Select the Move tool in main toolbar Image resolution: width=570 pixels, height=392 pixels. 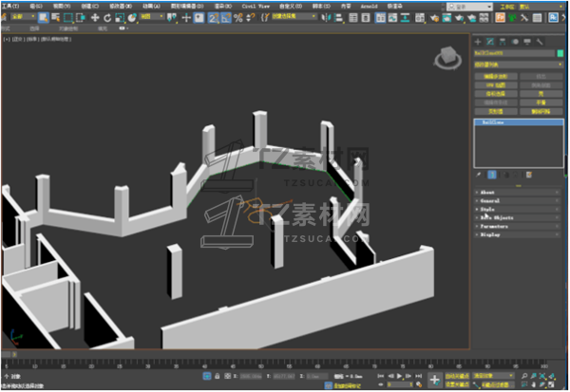[x=94, y=17]
